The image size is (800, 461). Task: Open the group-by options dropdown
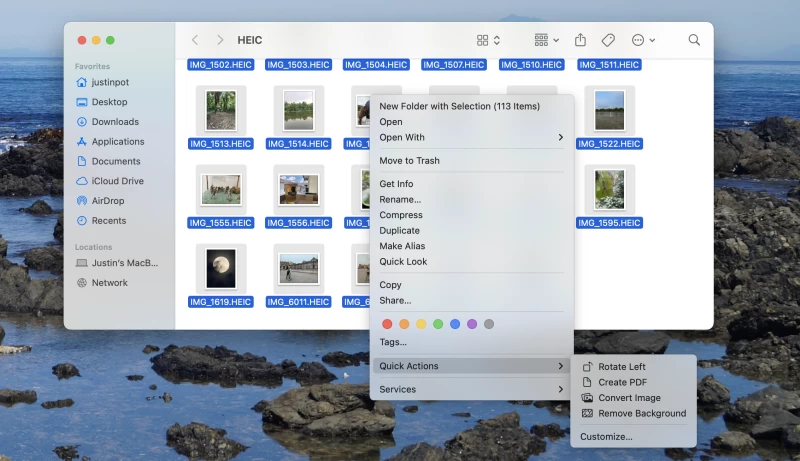(x=546, y=40)
